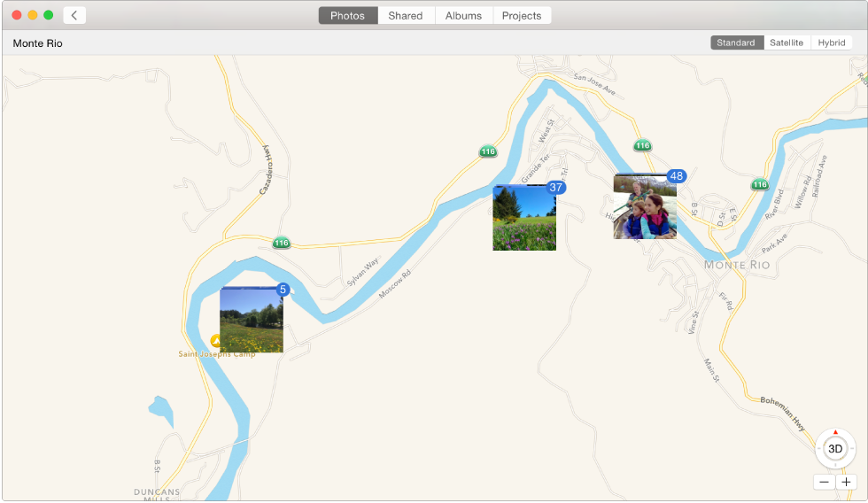Click the Railroad Ave road label

819,176
